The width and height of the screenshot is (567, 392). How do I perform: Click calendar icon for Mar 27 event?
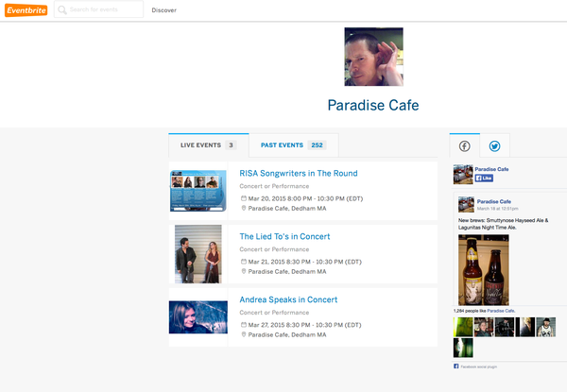pyautogui.click(x=244, y=325)
